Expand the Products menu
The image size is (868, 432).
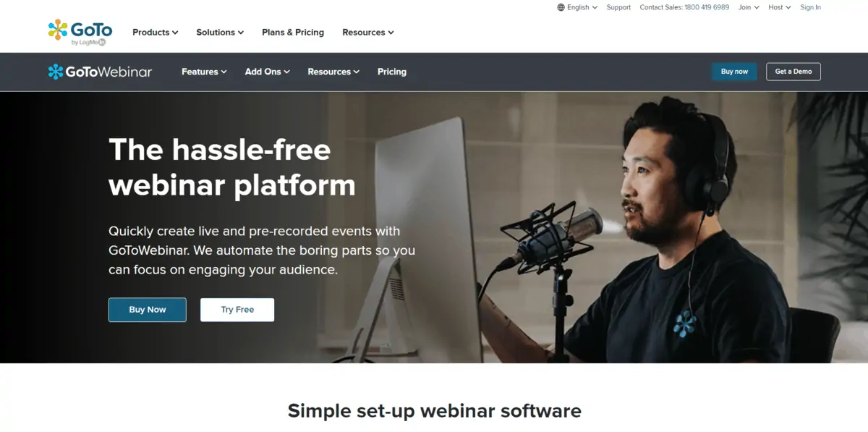[x=156, y=33]
